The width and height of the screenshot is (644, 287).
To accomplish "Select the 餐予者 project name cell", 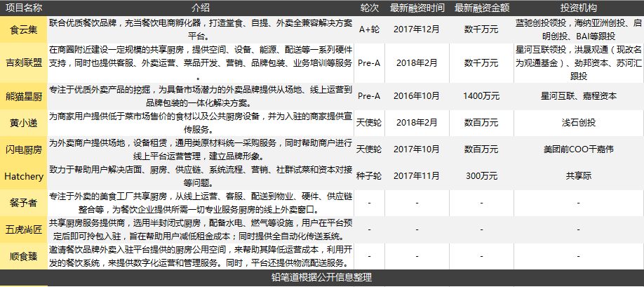I will click(x=24, y=203).
